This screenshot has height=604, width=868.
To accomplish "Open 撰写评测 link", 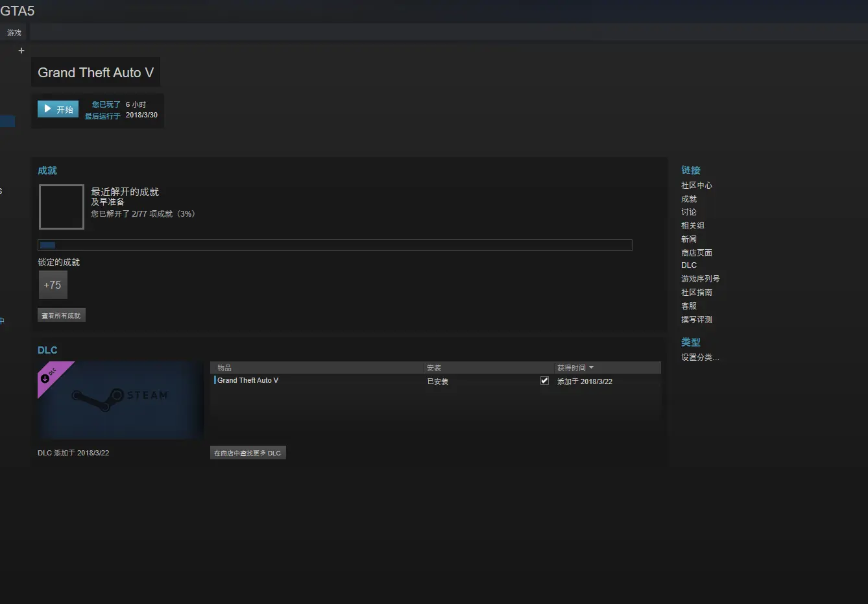I will click(697, 320).
